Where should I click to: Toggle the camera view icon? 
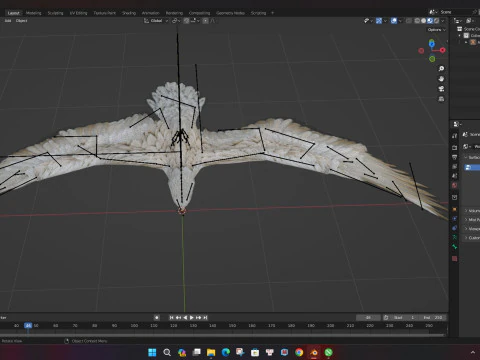pos(441,89)
